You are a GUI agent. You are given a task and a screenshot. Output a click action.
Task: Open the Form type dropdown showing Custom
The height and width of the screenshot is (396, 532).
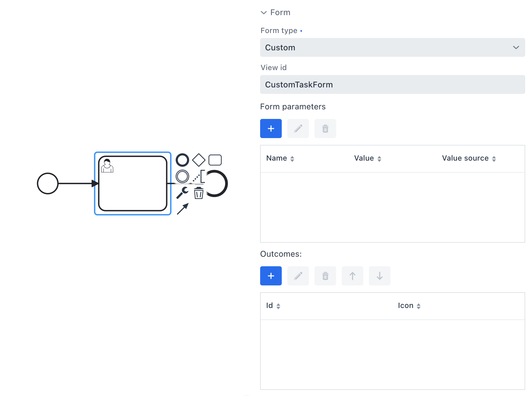pyautogui.click(x=392, y=48)
